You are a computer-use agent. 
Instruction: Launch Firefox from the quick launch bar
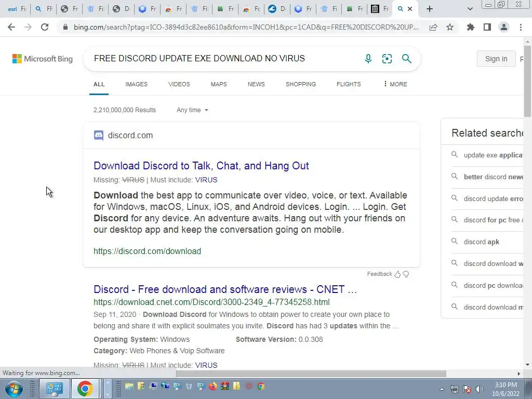click(212, 386)
